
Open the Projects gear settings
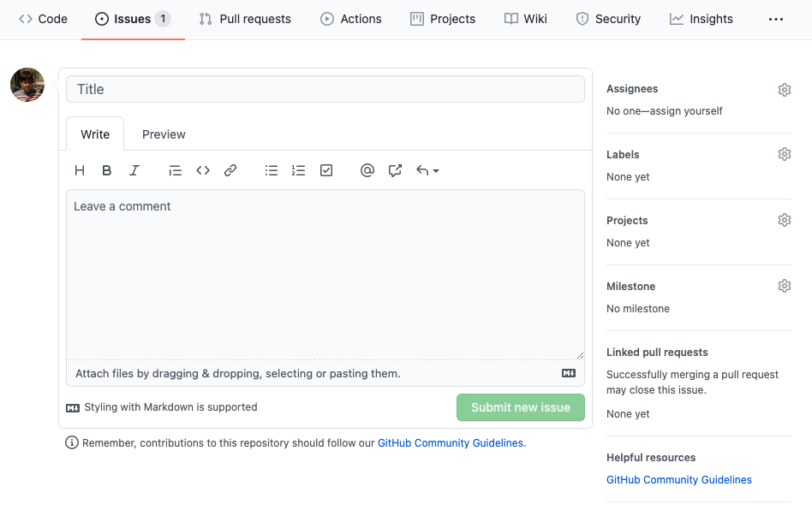pos(785,220)
